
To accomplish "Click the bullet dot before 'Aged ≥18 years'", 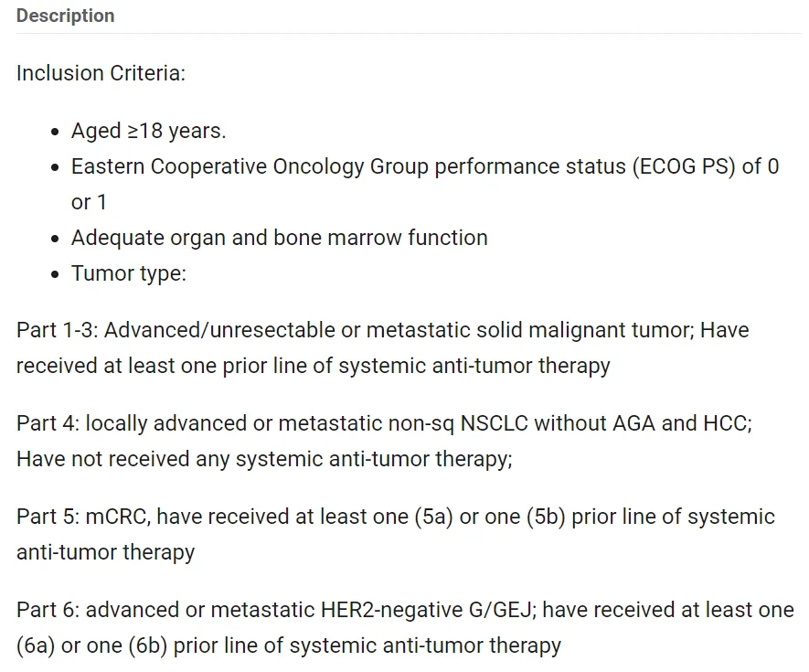I will coord(57,132).
